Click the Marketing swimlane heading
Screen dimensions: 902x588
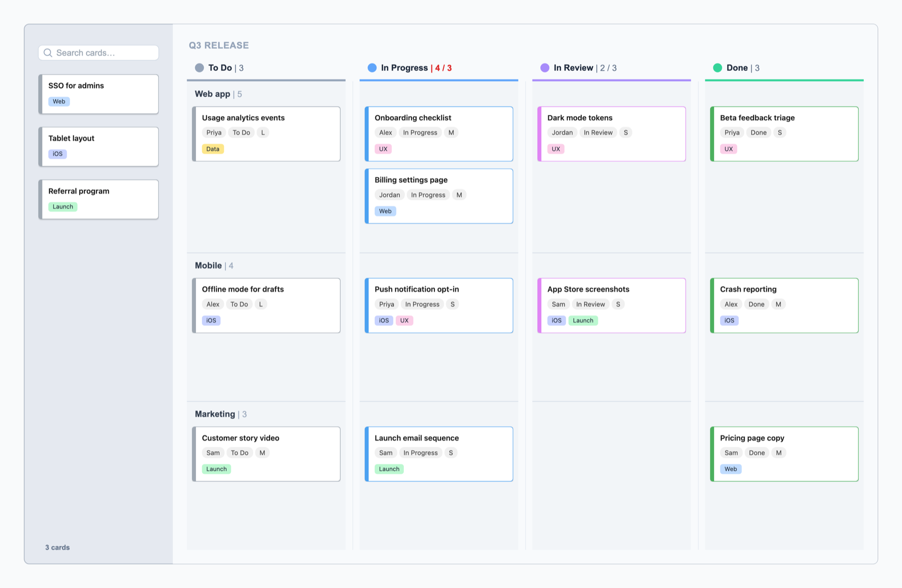click(x=220, y=414)
